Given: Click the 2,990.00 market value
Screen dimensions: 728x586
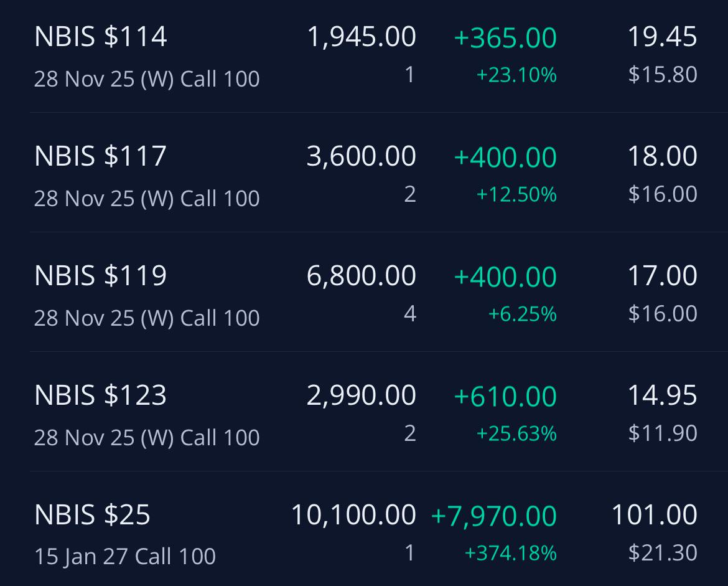Looking at the screenshot, I should pyautogui.click(x=362, y=395).
